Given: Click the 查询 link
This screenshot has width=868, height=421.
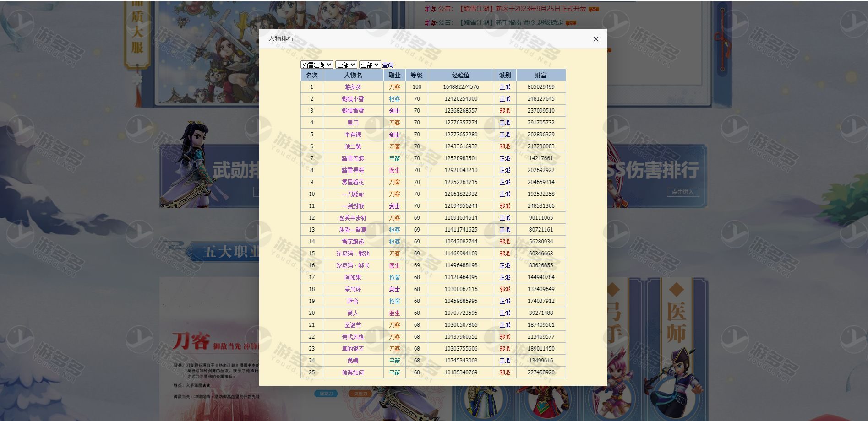Looking at the screenshot, I should (388, 65).
